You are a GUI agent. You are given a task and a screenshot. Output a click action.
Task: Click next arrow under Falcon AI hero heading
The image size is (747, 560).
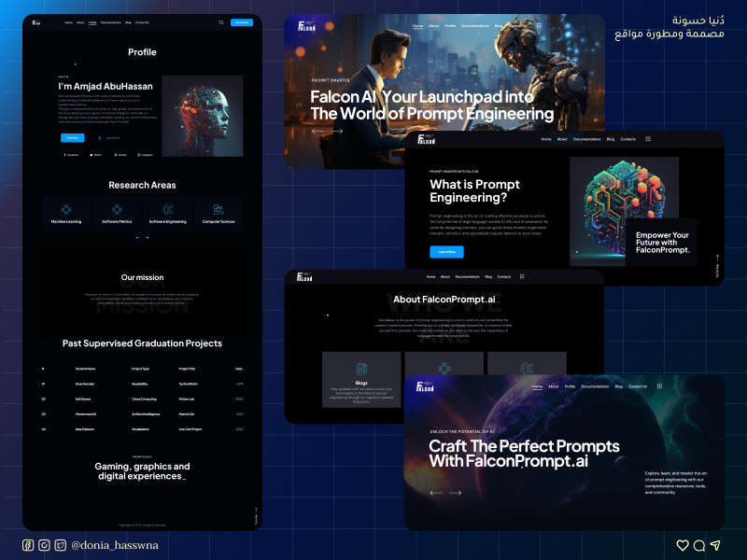tap(337, 132)
